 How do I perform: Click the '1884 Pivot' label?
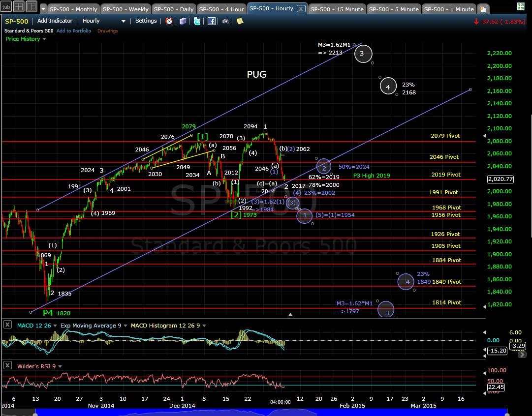pos(446,261)
